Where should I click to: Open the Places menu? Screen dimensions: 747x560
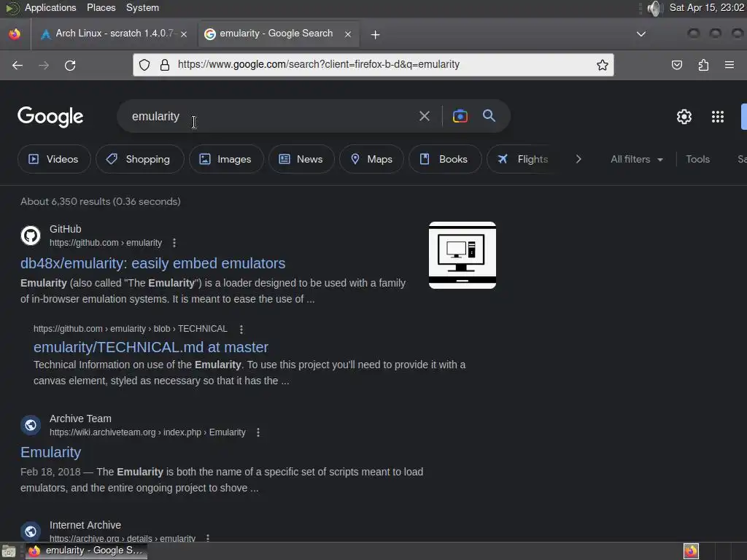pos(101,7)
